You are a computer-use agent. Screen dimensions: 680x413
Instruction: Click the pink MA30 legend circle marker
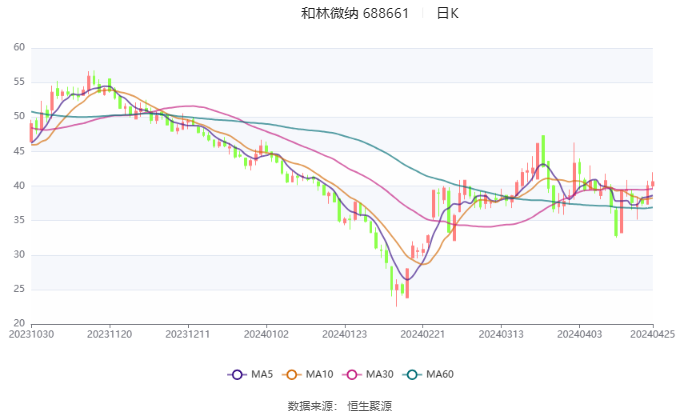point(354,375)
